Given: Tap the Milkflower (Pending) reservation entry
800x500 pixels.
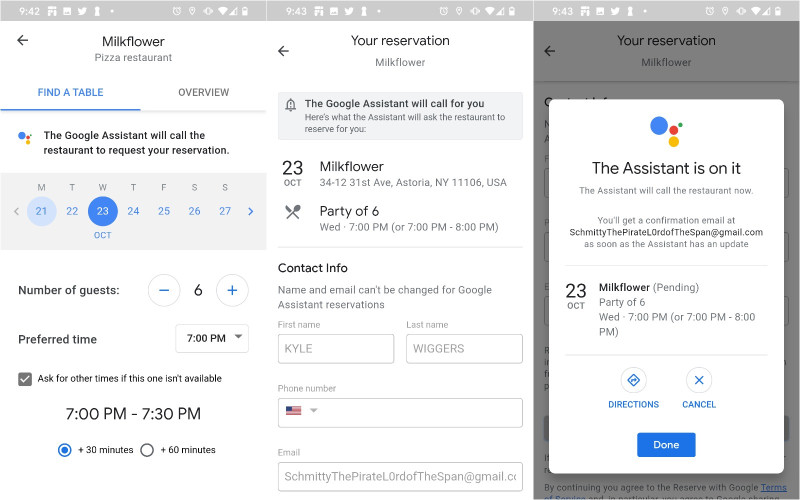Looking at the screenshot, I should [x=666, y=309].
